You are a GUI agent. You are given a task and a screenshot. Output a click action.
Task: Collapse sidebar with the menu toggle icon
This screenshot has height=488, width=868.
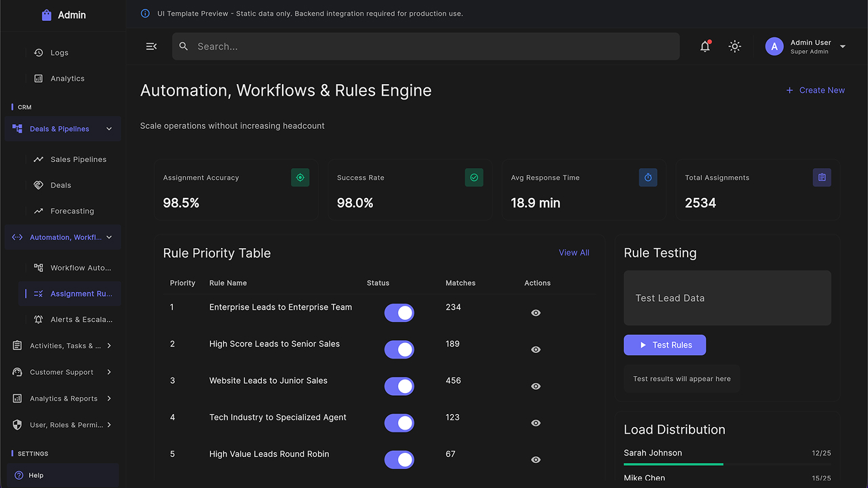coord(151,46)
